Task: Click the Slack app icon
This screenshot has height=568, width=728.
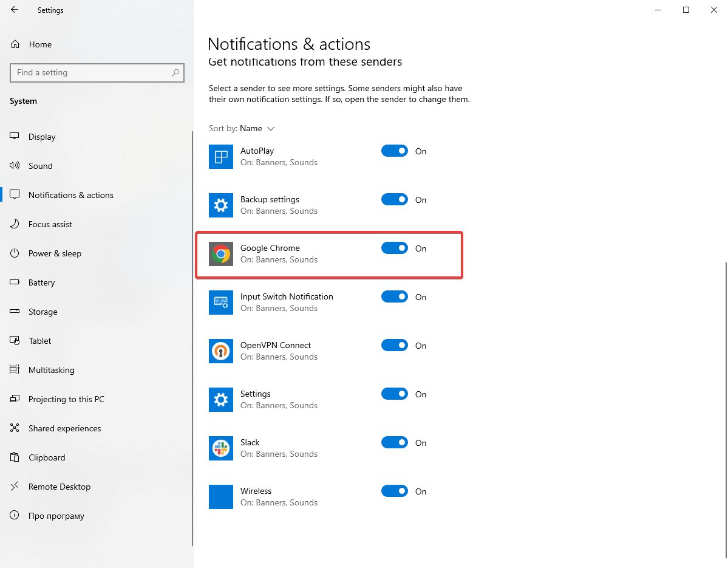Action: tap(221, 448)
